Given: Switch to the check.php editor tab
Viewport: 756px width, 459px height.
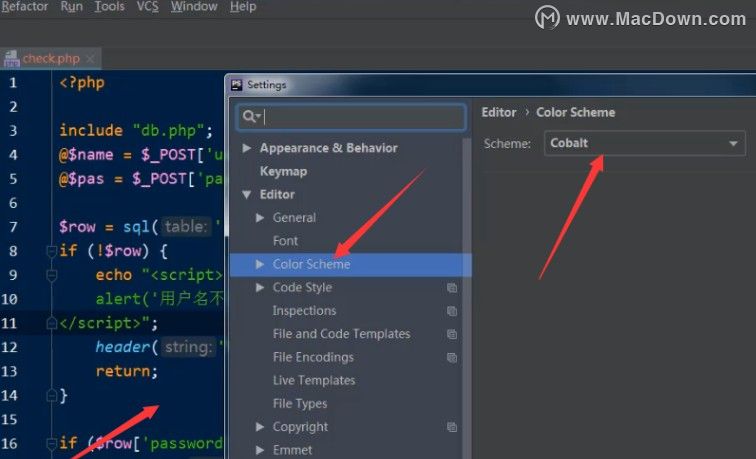Looking at the screenshot, I should 51,59.
